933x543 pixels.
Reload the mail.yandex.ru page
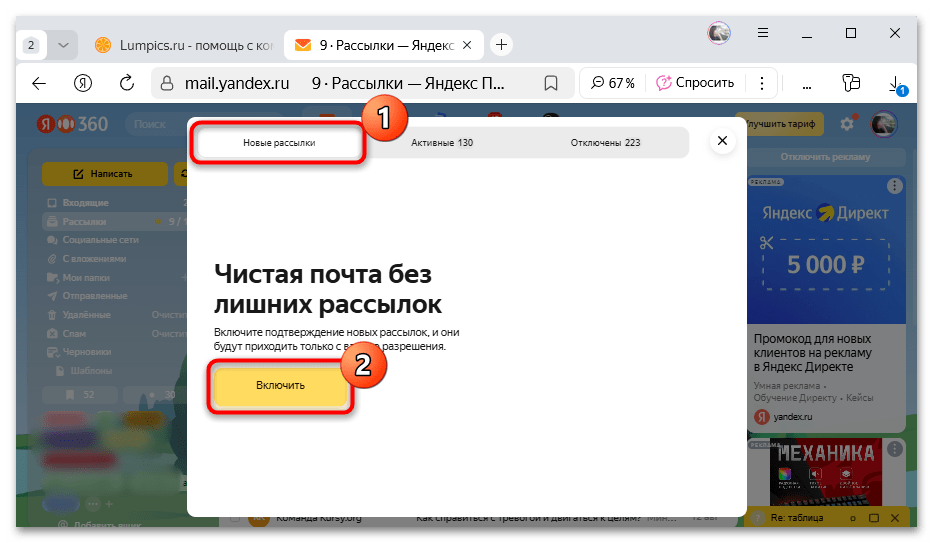click(x=127, y=83)
